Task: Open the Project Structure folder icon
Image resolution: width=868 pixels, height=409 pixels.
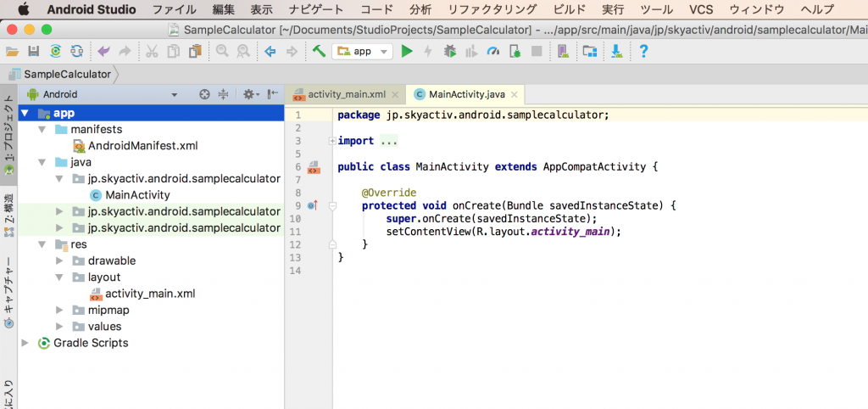Action: [590, 52]
